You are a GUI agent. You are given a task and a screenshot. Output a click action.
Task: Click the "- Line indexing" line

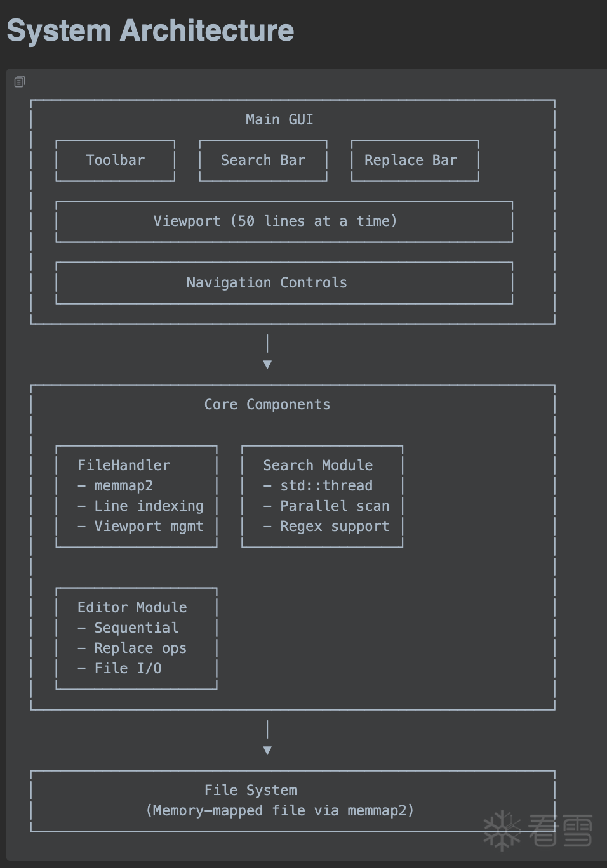click(x=140, y=506)
